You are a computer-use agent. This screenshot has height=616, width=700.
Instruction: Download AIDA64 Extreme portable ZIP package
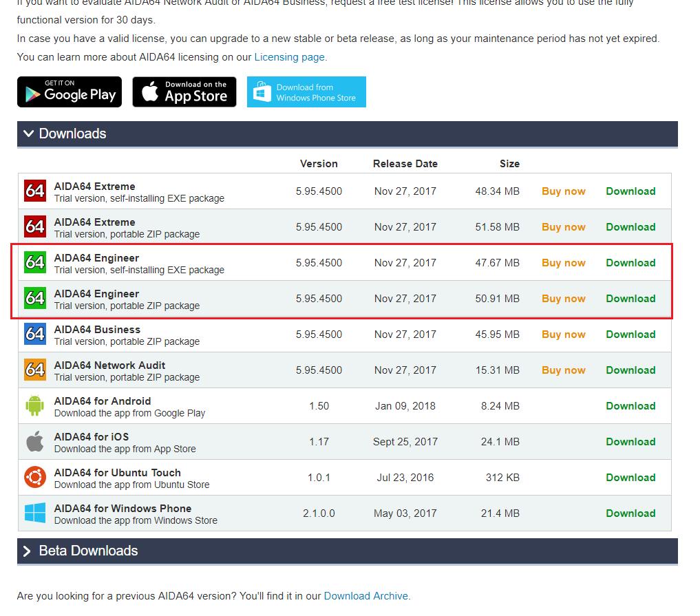pos(630,227)
